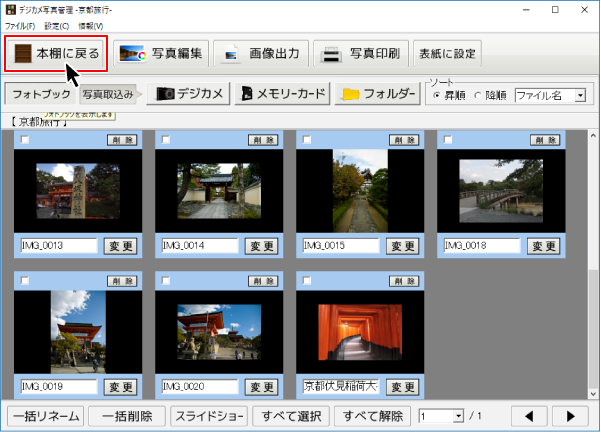Check the box for IMG_0014
The width and height of the screenshot is (601, 432).
(166, 140)
